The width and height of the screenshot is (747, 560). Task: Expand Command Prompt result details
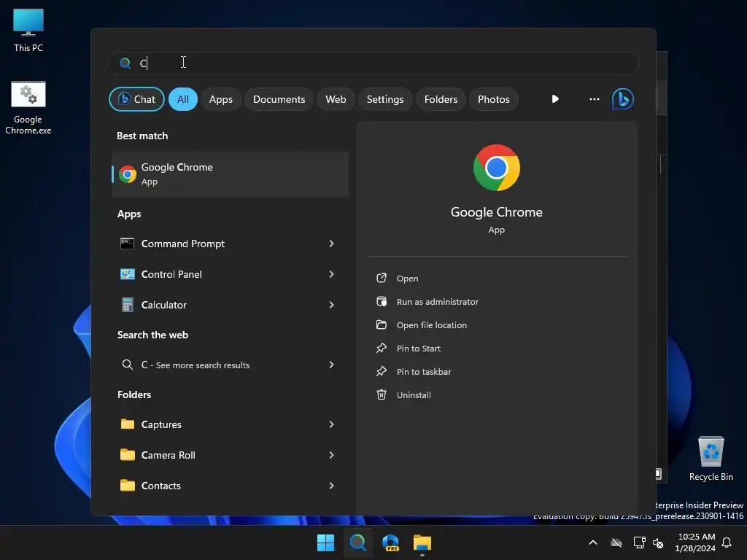tap(332, 244)
